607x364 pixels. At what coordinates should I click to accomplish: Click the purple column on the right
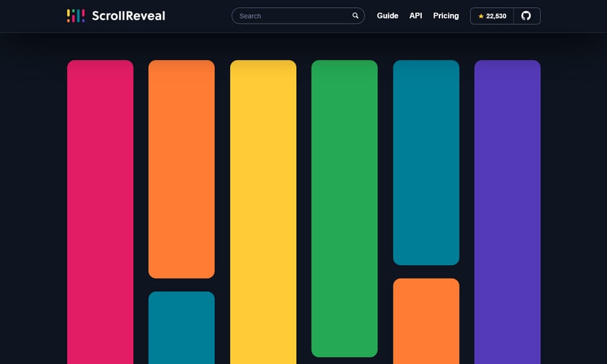coord(507,212)
